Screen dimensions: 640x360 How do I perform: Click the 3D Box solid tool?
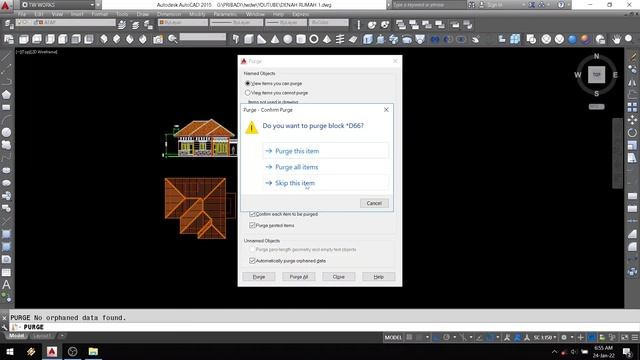(249, 39)
